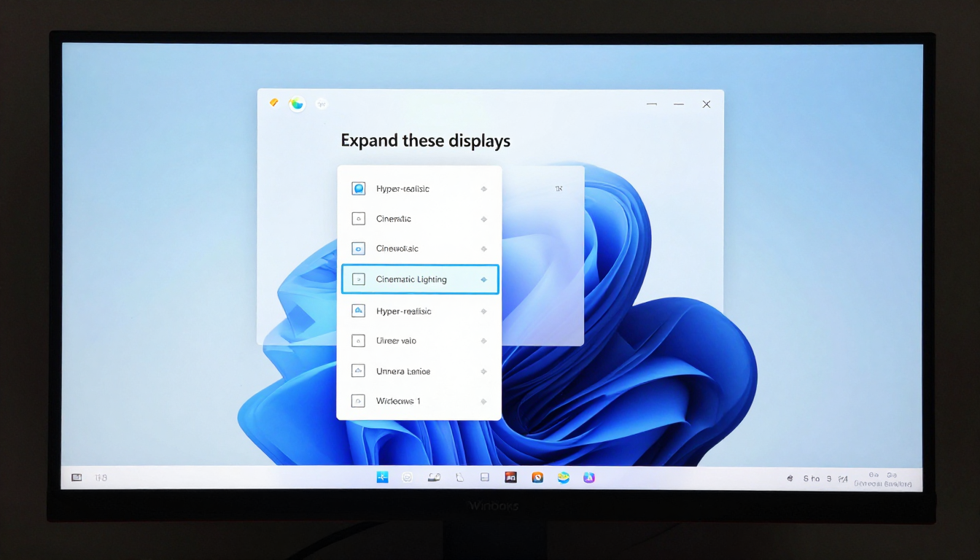980x560 pixels.
Task: Click the "1K" label on the translucent panel
Action: tap(559, 189)
